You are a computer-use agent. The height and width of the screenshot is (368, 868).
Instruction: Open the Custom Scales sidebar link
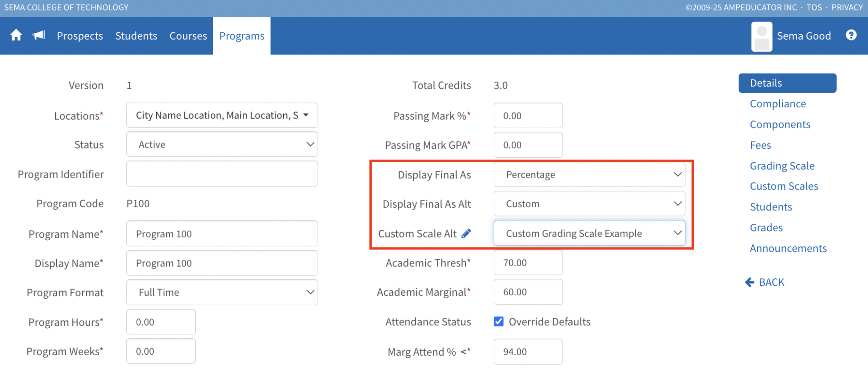pyautogui.click(x=784, y=186)
